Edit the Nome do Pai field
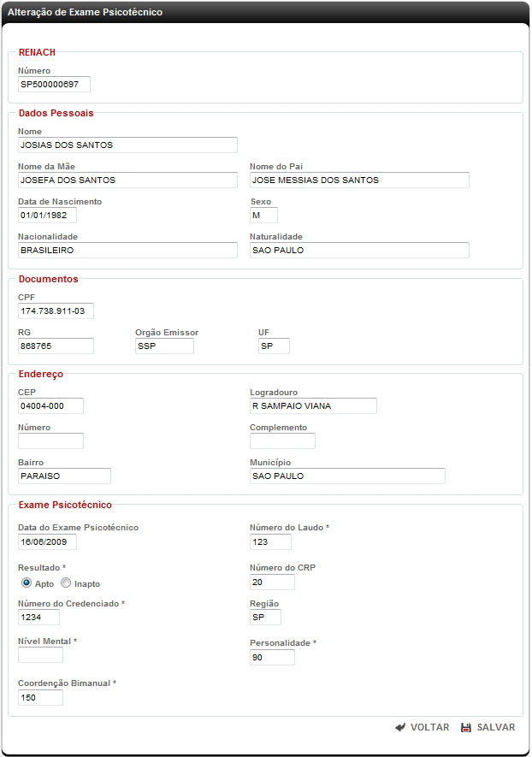532x757 pixels. (x=359, y=180)
